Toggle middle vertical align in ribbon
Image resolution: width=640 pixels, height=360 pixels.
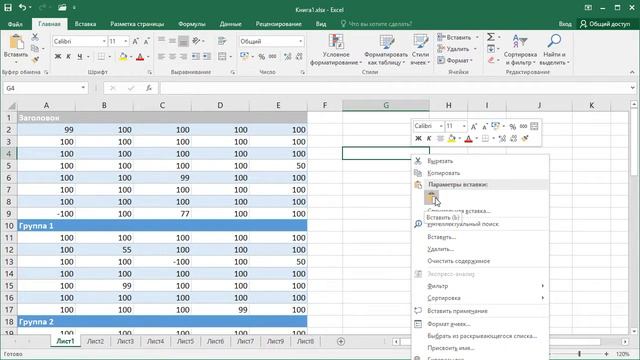coord(173,41)
